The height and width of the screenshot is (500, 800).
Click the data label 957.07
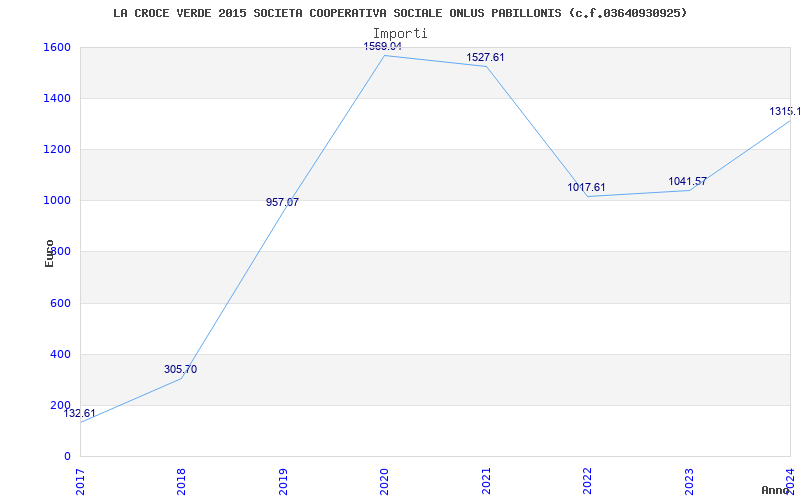tap(282, 202)
